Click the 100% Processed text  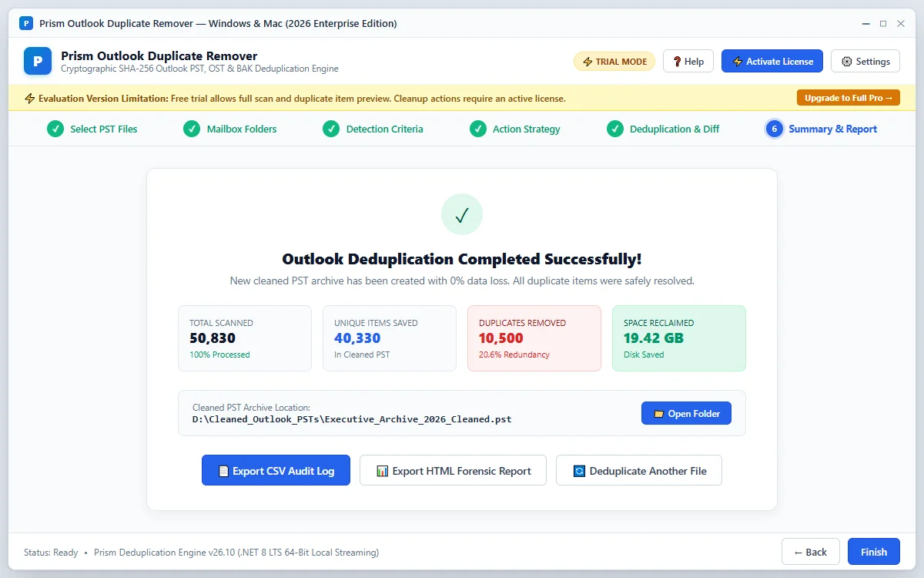coord(219,355)
